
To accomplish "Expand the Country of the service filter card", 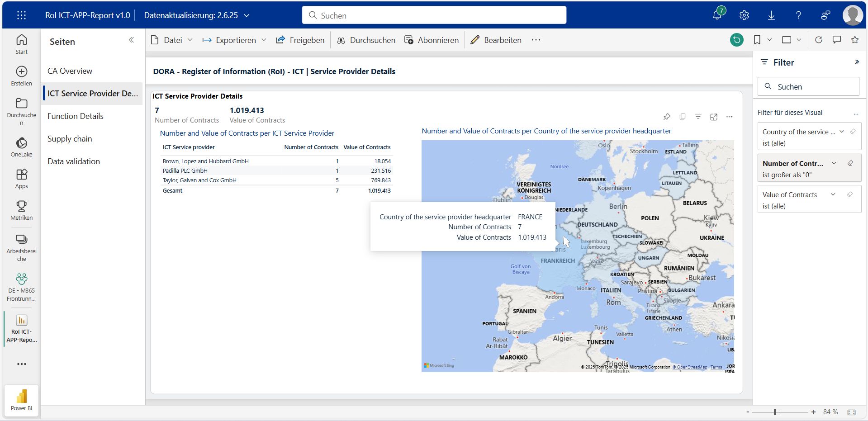I will click(841, 132).
